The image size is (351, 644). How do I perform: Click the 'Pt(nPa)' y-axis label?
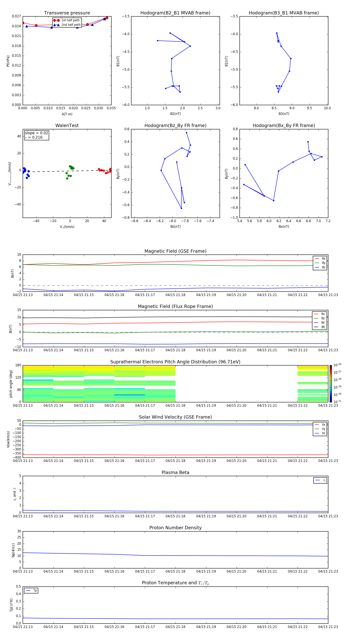pyautogui.click(x=8, y=61)
